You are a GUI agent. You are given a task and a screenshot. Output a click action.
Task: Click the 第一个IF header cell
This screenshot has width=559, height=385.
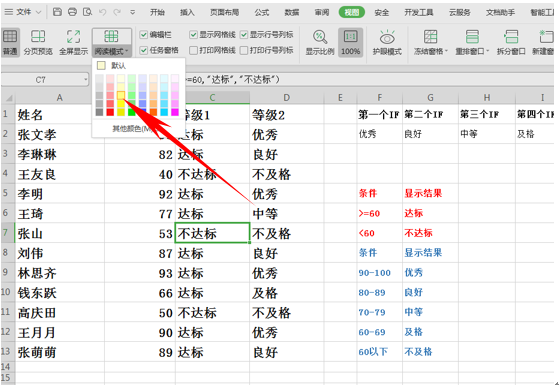[380, 114]
